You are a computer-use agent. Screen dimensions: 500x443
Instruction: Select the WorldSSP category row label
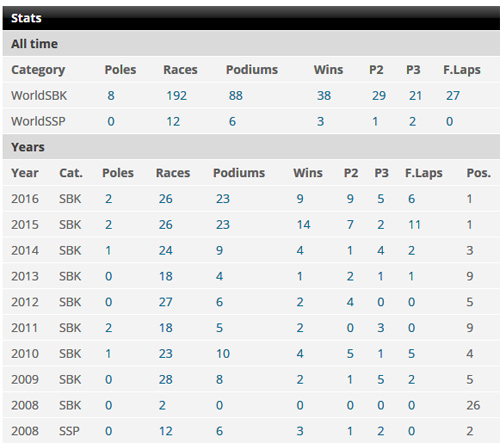click(x=38, y=121)
